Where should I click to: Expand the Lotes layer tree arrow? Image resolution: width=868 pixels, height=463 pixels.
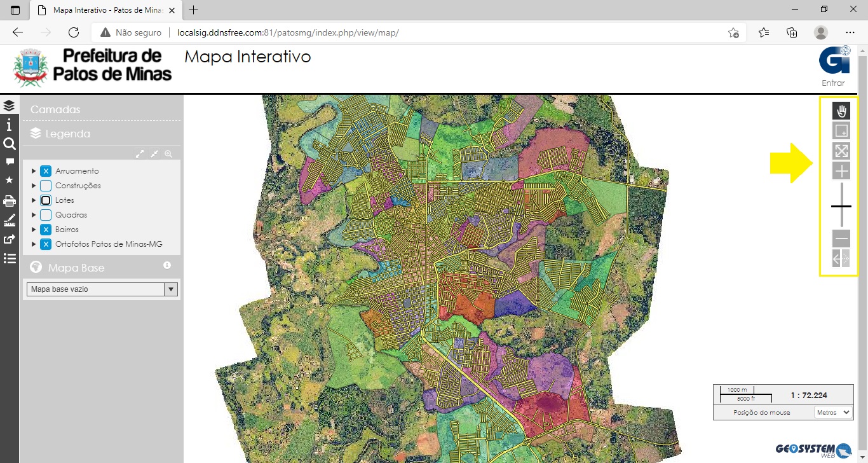tap(34, 200)
